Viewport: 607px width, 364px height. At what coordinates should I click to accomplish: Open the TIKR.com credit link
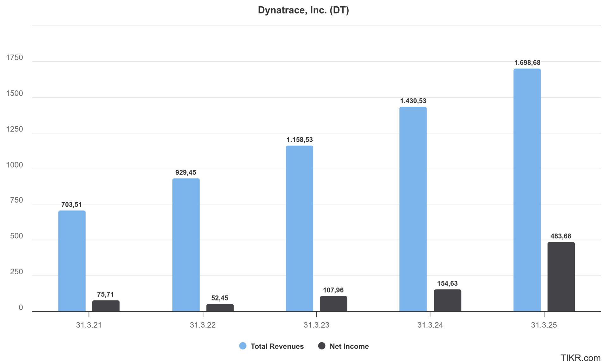point(580,358)
